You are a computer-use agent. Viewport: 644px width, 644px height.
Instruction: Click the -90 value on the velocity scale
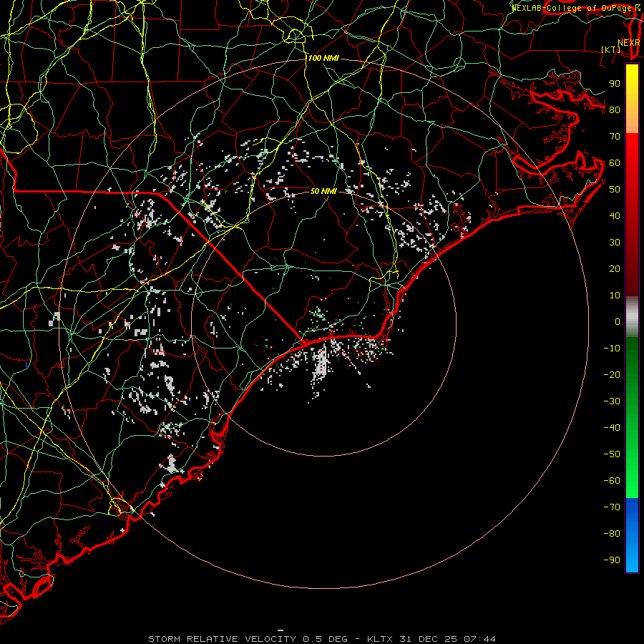pyautogui.click(x=612, y=560)
